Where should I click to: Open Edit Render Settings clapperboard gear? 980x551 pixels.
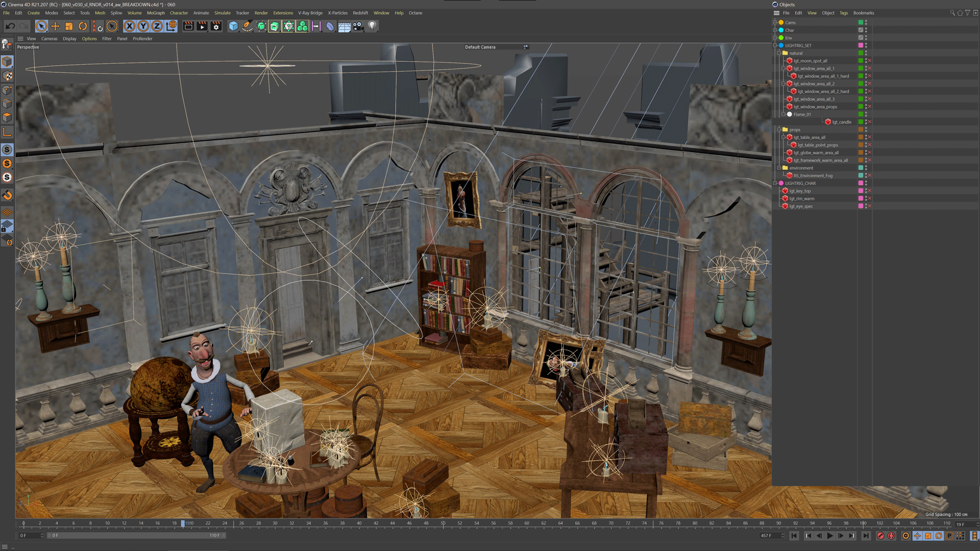[216, 26]
